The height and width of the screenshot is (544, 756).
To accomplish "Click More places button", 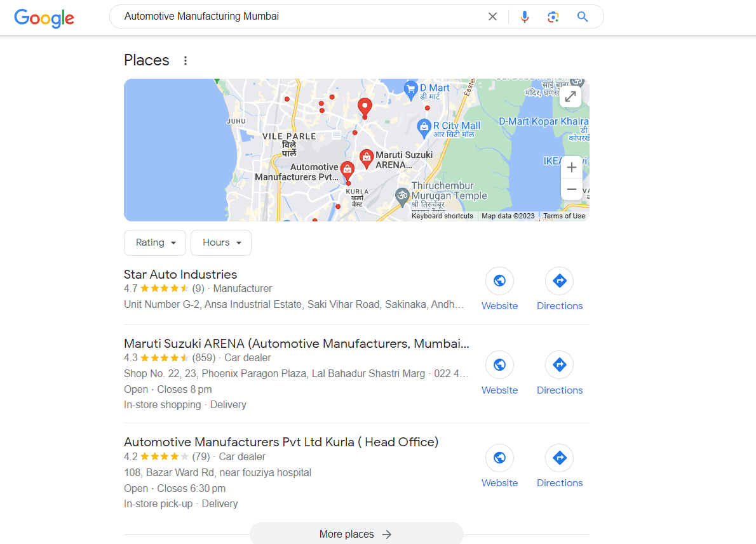I will pos(356,534).
